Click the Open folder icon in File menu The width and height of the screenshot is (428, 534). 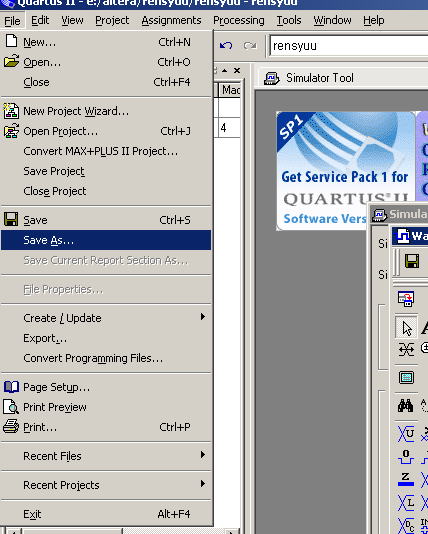(x=11, y=61)
